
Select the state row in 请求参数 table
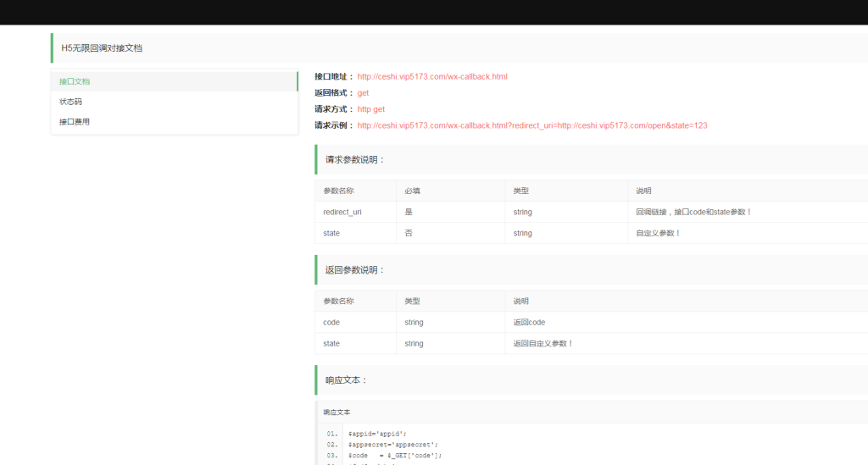(331, 233)
